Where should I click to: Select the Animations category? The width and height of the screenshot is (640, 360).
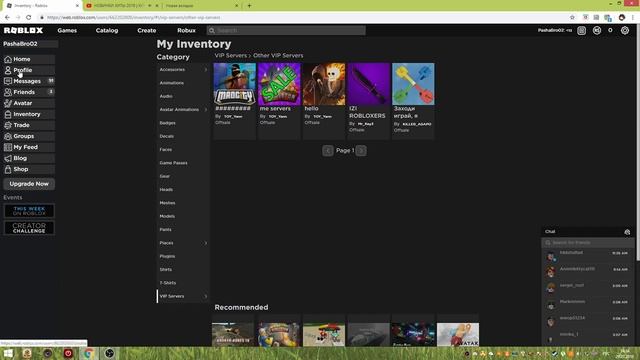pyautogui.click(x=171, y=83)
